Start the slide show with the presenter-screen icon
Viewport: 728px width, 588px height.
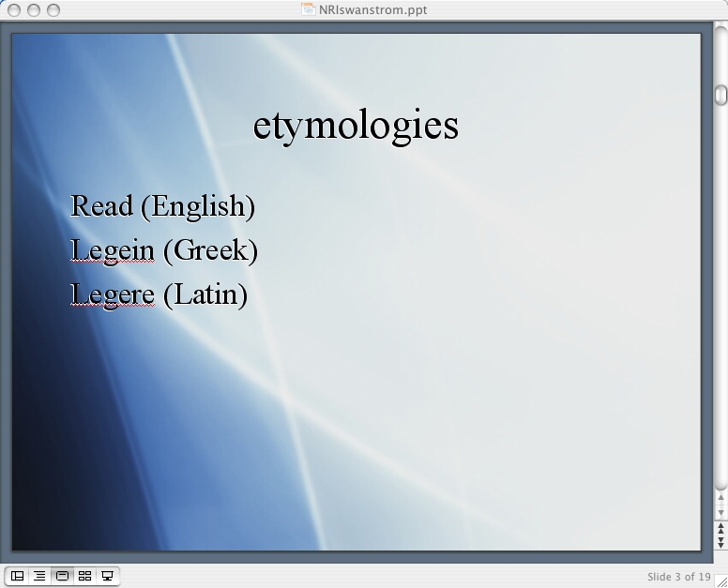click(x=107, y=576)
